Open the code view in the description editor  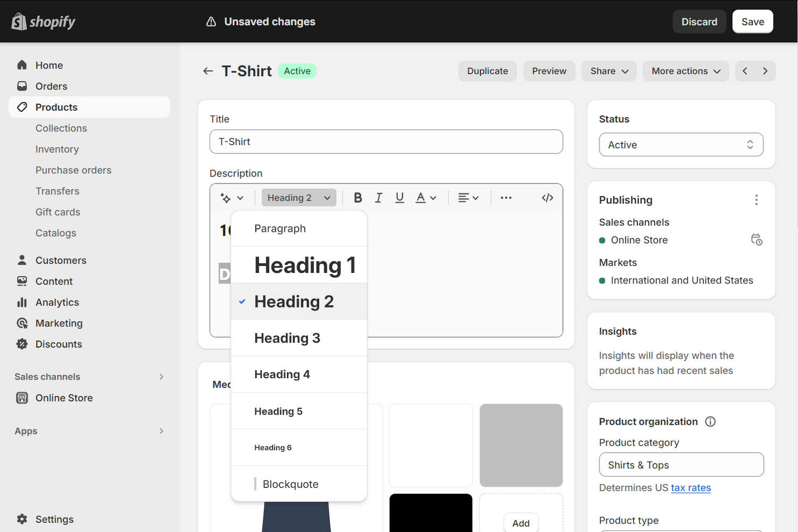click(x=547, y=197)
